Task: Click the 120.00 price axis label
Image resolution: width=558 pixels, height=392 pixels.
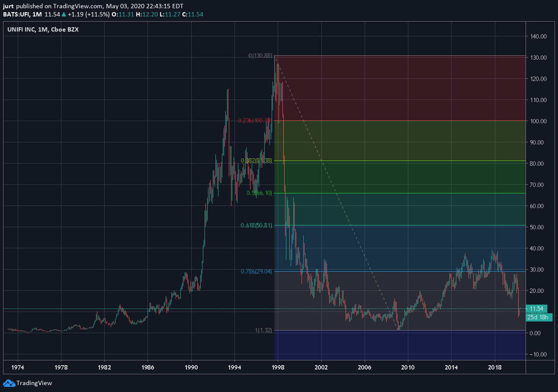Action: pyautogui.click(x=538, y=79)
